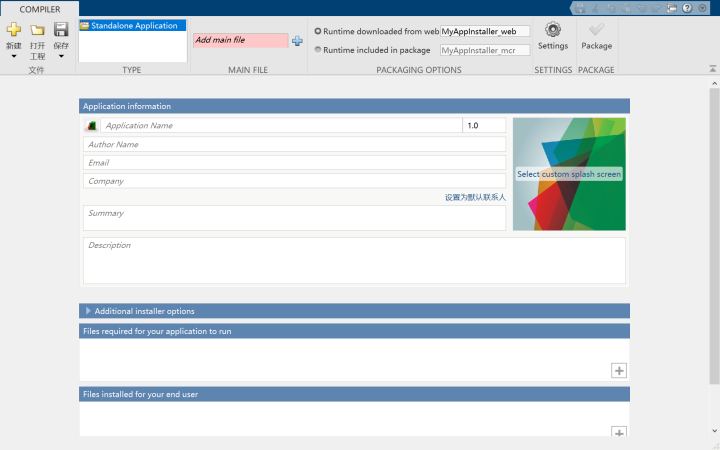Open project via the folder icon
The image size is (720, 450).
[x=37, y=30]
